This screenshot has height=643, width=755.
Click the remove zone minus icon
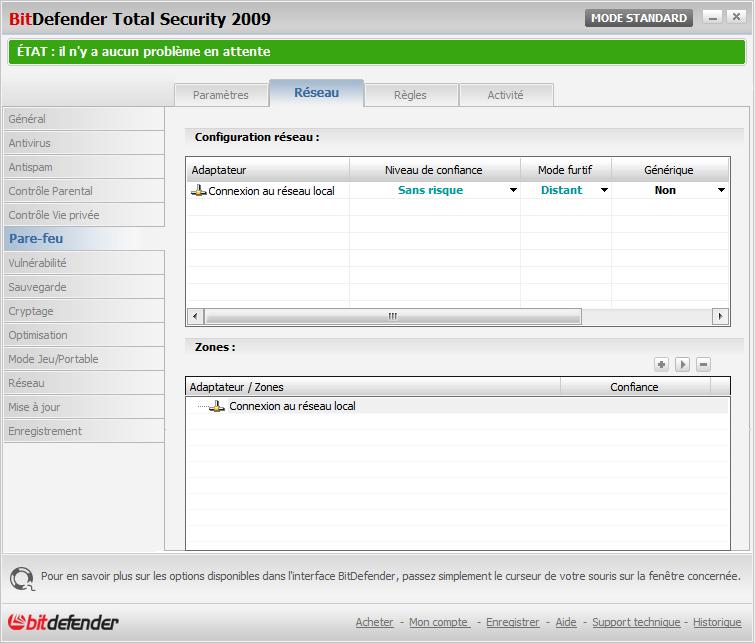[703, 365]
